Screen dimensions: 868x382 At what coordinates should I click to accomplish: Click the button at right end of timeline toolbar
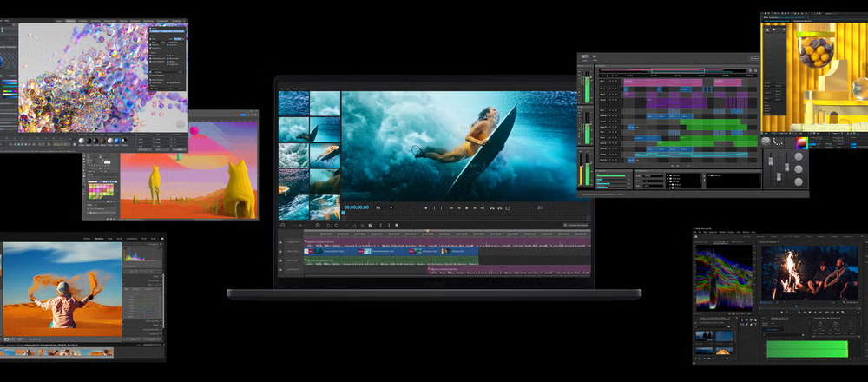point(575,226)
